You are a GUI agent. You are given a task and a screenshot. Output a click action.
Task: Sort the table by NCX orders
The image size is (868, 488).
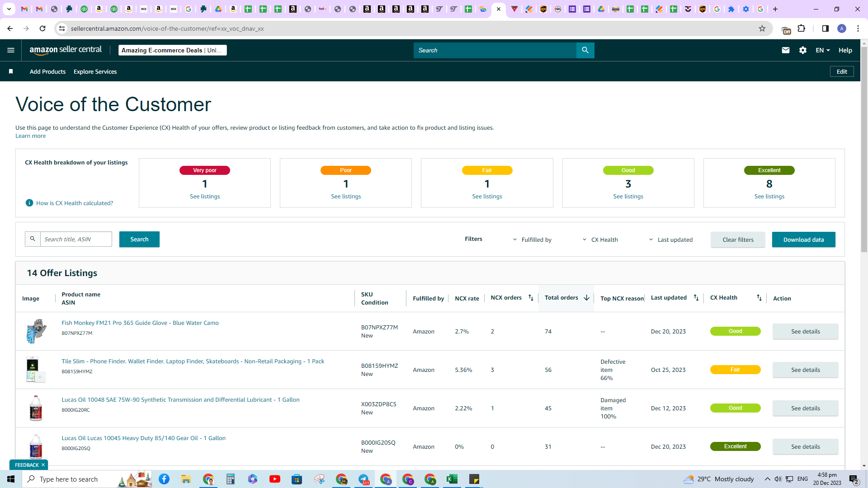point(531,298)
